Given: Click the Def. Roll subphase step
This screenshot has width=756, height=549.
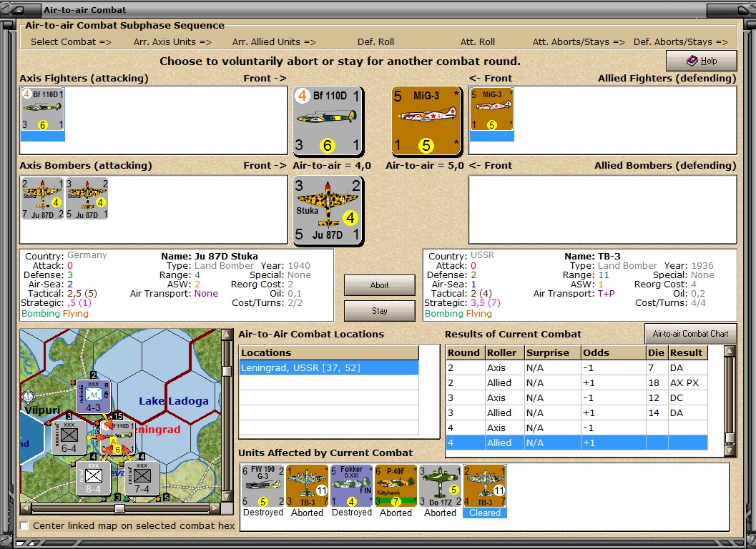Looking at the screenshot, I should tap(375, 42).
